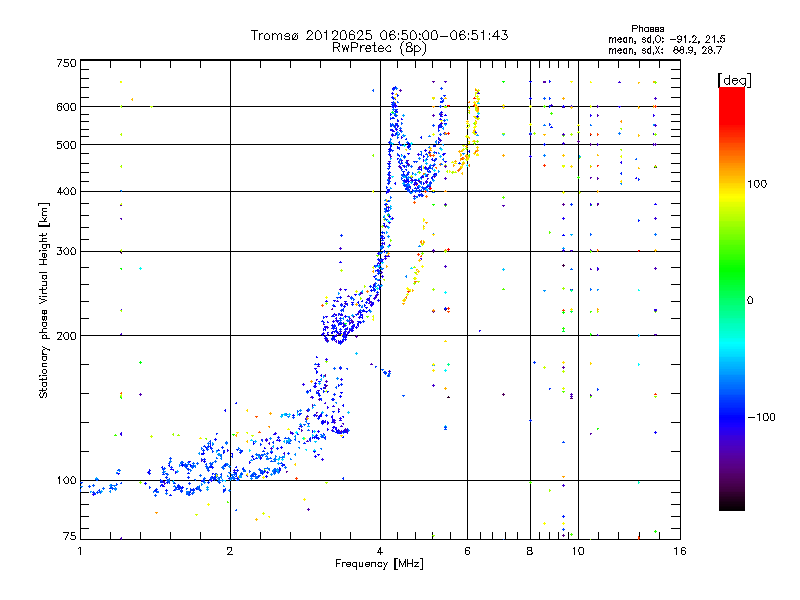Screen dimensions: 800x600
Task: Select the 'RwPretec (8p)' subtitle text
Action: click(379, 48)
